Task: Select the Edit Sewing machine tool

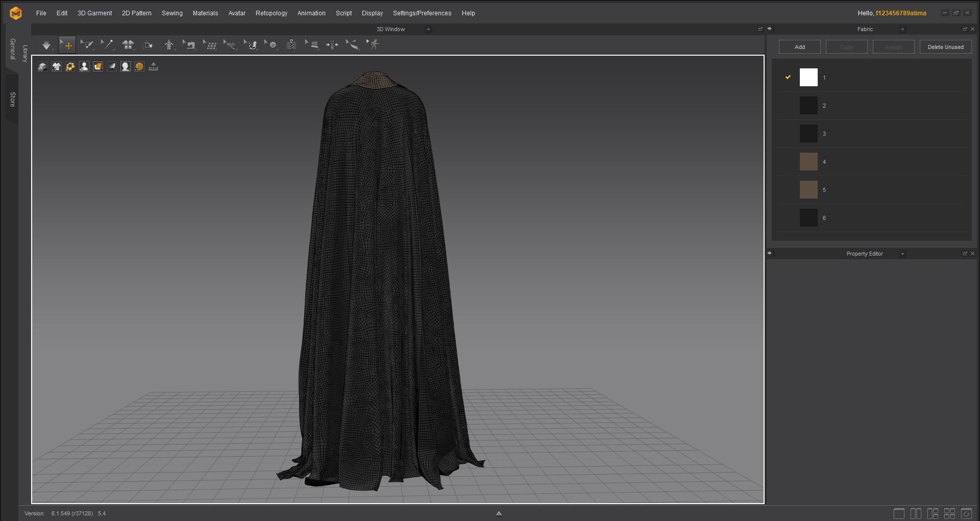Action: 189,45
